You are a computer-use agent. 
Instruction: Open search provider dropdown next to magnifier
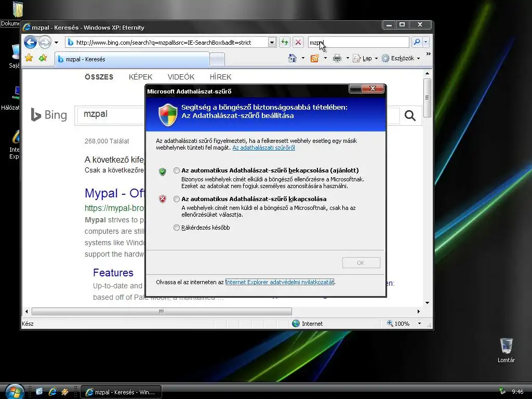coord(426,42)
